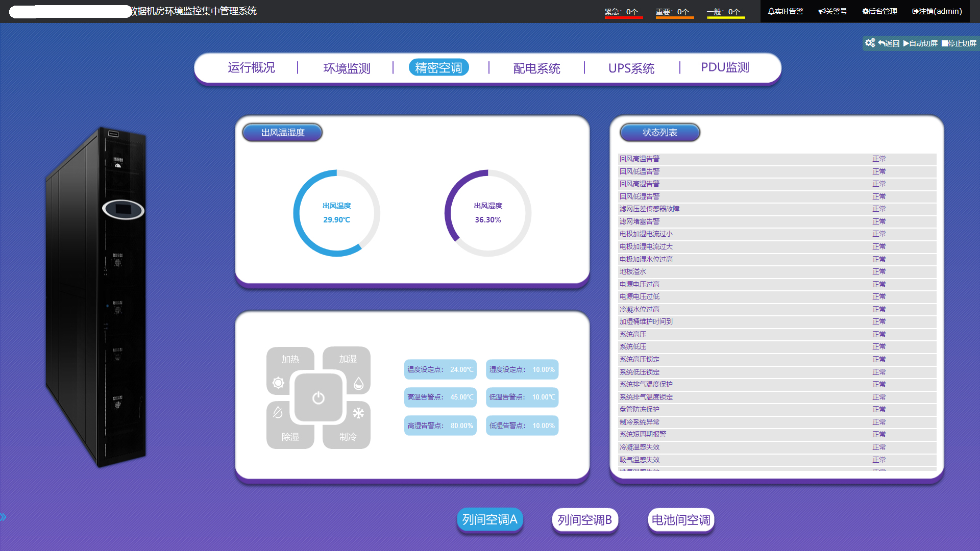Click the heating (加热) mode icon
The image size is (980, 551).
[x=279, y=382]
